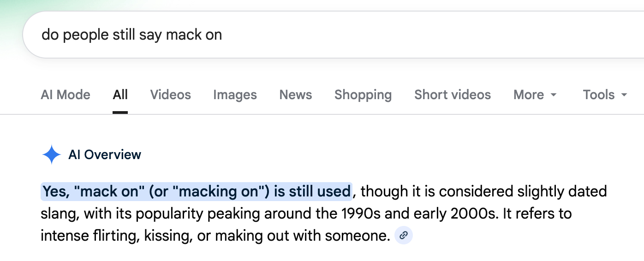
Task: Click the line starting "intense flirting, kissing"
Action: (215, 236)
